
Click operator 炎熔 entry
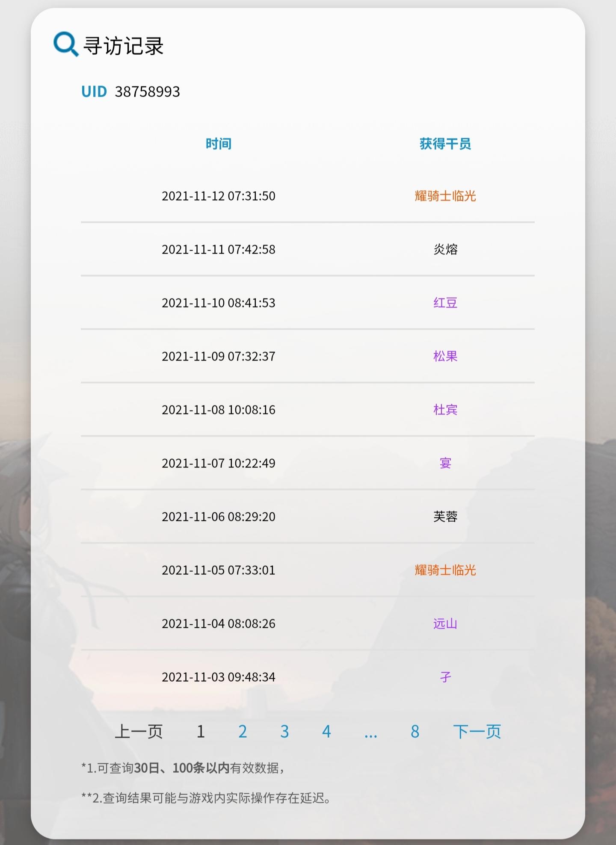point(445,249)
